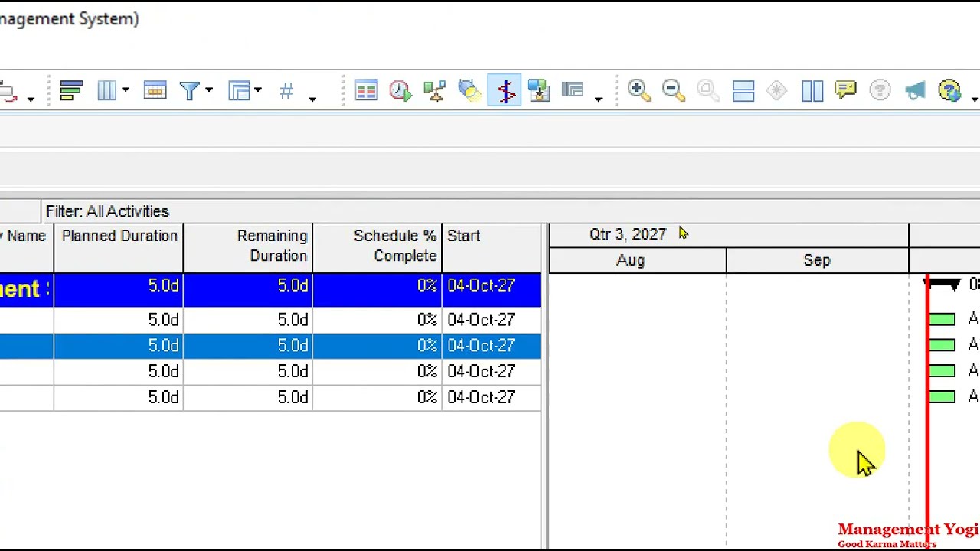Expand the dropdown arrow beside the help globe
The height and width of the screenshot is (551, 980).
click(974, 99)
